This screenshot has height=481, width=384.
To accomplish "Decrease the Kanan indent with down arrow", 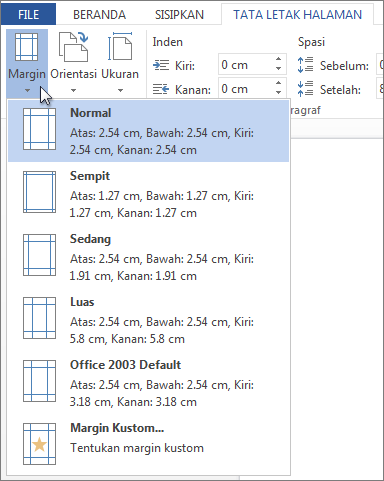I will 279,93.
